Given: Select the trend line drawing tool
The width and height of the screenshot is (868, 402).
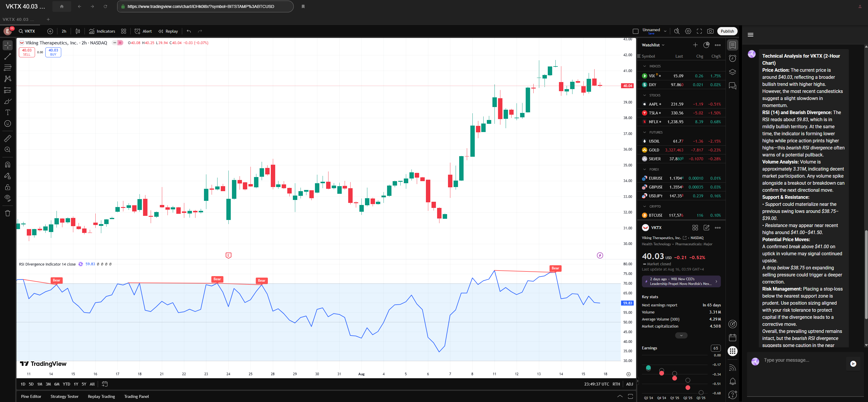Looking at the screenshot, I should pyautogui.click(x=7, y=56).
